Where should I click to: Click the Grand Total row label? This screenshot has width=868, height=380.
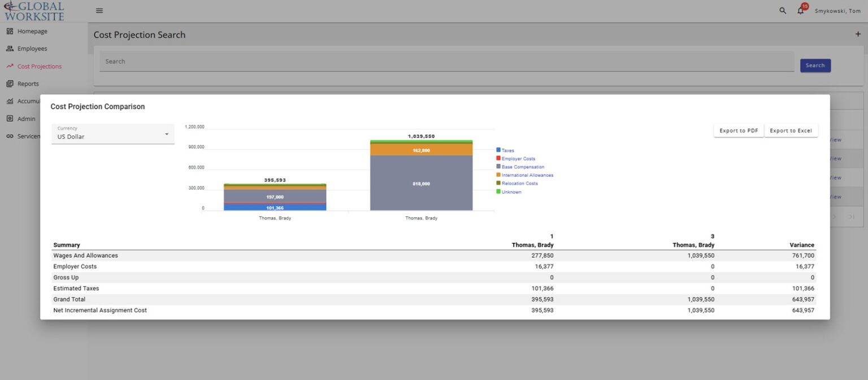[70, 299]
